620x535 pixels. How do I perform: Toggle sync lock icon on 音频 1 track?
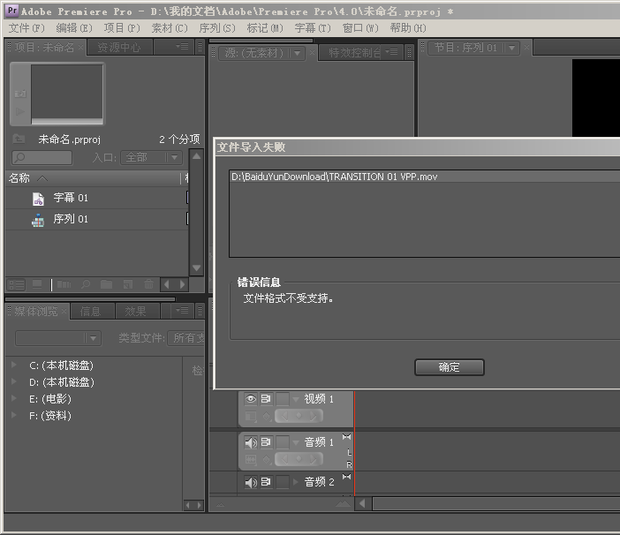[266, 442]
